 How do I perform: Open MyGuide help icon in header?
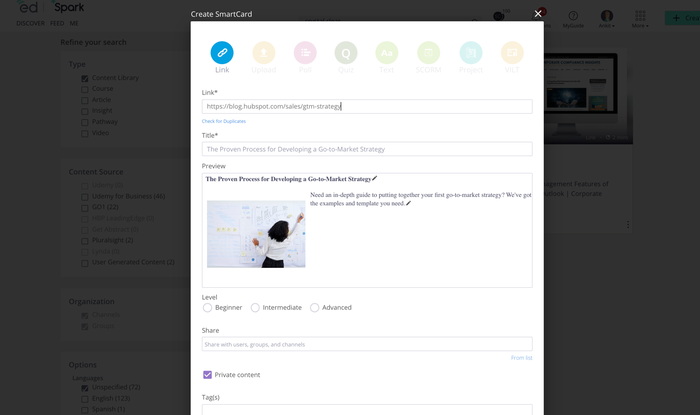pos(573,16)
